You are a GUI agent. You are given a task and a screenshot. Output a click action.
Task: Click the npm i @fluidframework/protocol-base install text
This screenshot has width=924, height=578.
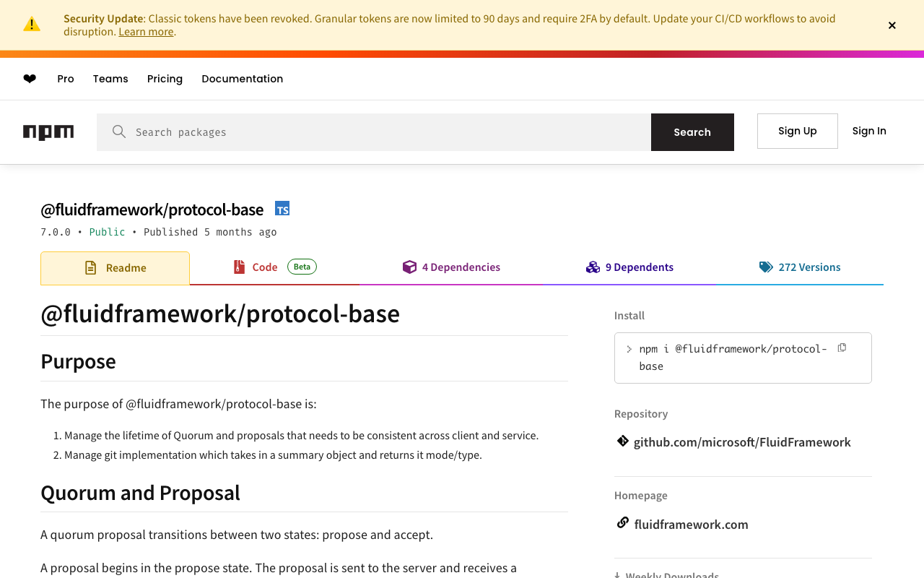733,358
